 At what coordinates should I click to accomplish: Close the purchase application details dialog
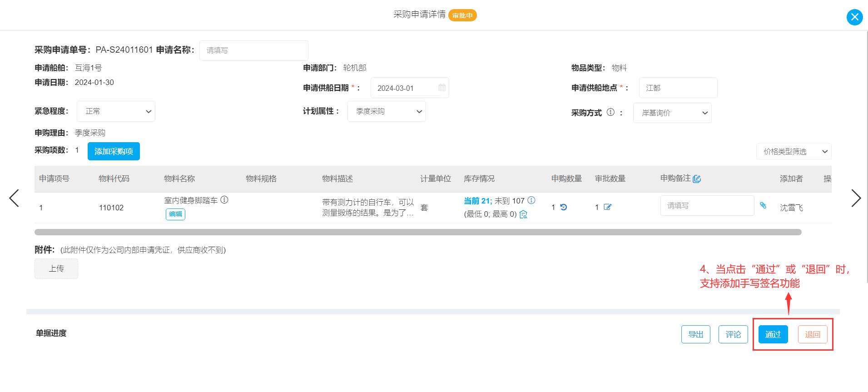point(854,17)
